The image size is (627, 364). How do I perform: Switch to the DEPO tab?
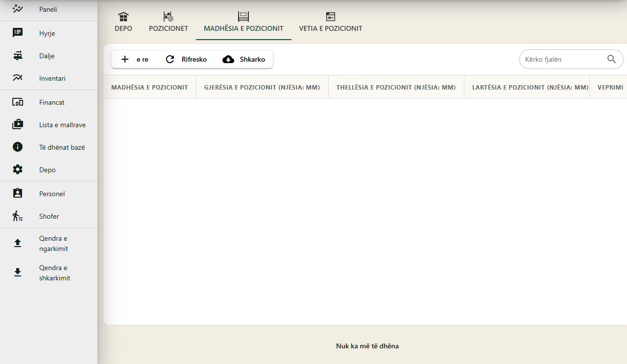(123, 23)
